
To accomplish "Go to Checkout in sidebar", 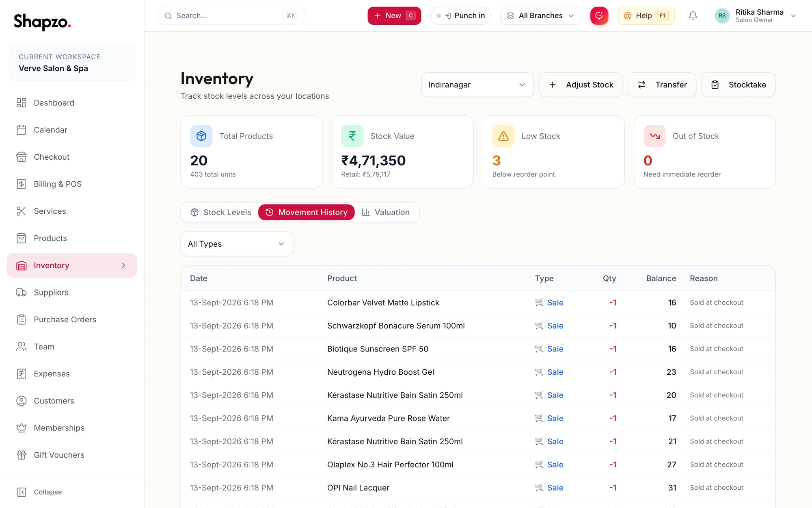I will [x=72, y=157].
